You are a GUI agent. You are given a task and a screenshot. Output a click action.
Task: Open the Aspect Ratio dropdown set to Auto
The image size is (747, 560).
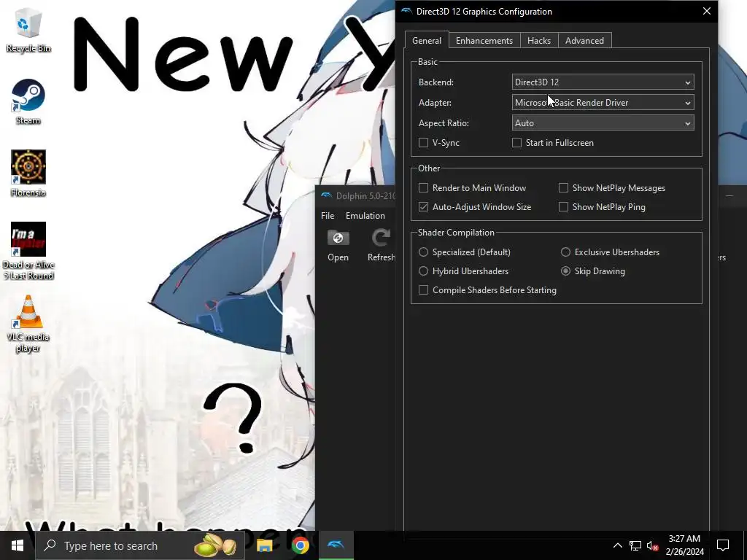click(603, 122)
